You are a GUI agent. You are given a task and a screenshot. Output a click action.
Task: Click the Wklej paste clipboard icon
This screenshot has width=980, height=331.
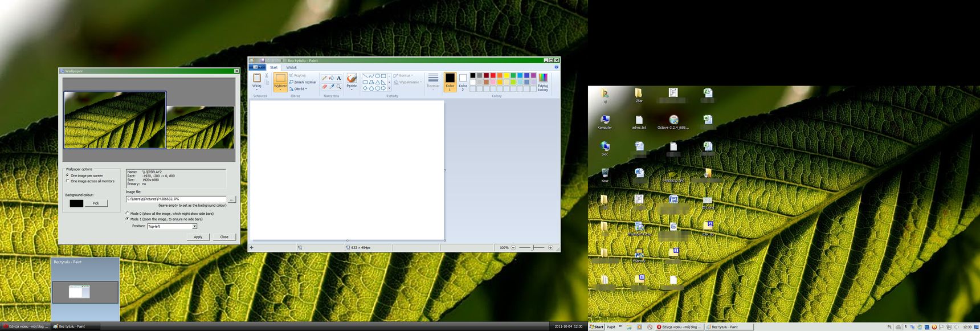pos(257,77)
